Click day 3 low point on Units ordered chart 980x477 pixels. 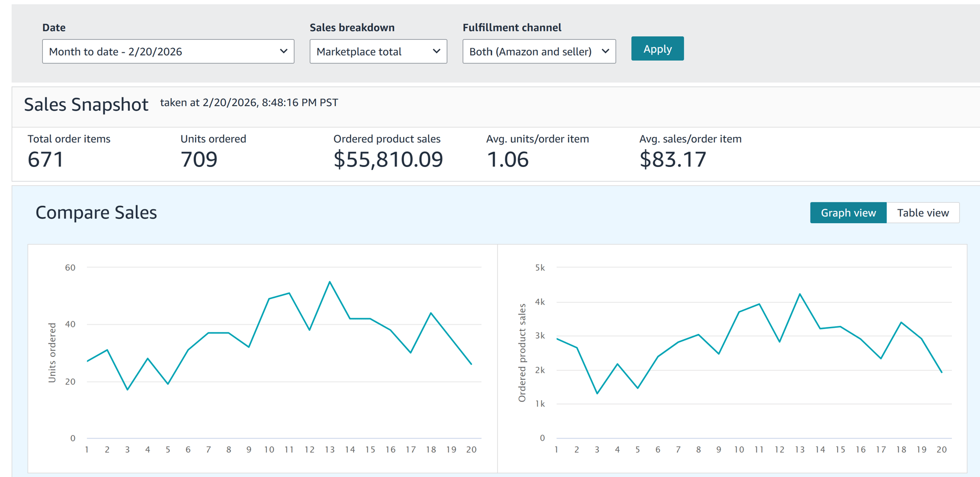pos(128,390)
